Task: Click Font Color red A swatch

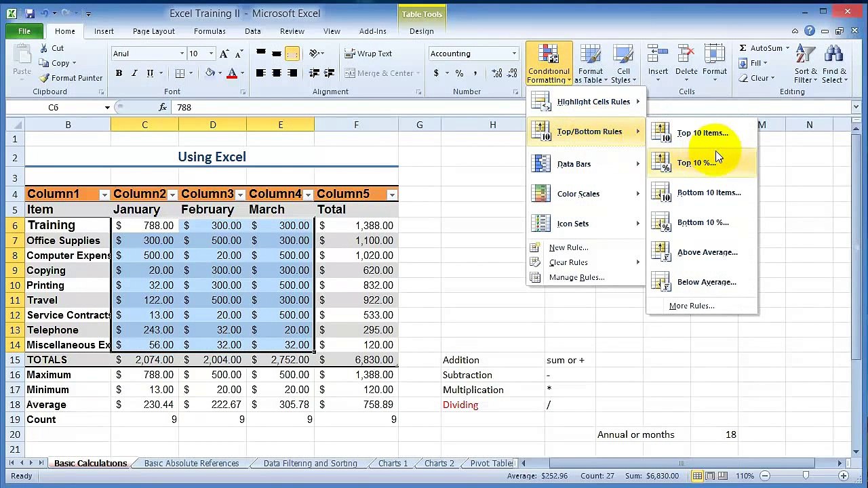Action: tap(232, 73)
